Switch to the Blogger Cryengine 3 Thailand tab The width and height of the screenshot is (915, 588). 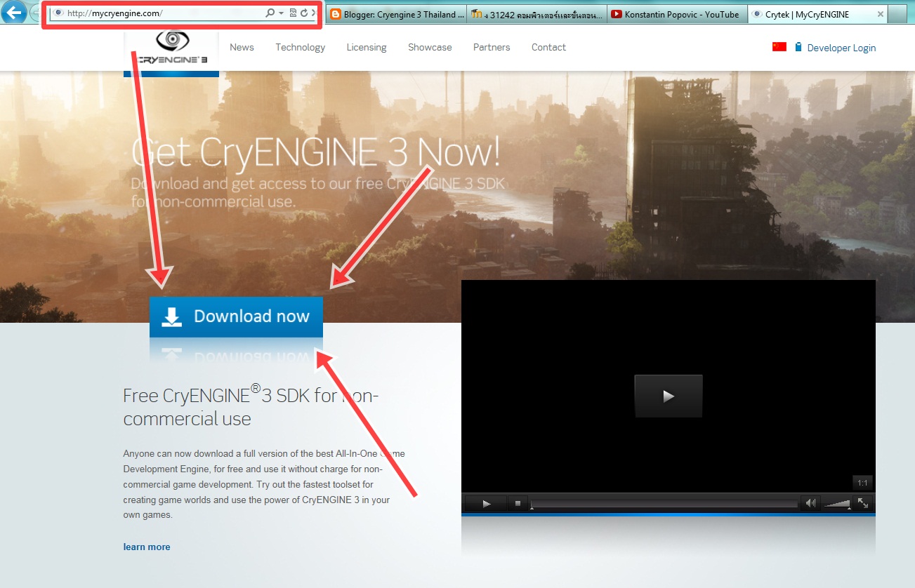coord(396,14)
